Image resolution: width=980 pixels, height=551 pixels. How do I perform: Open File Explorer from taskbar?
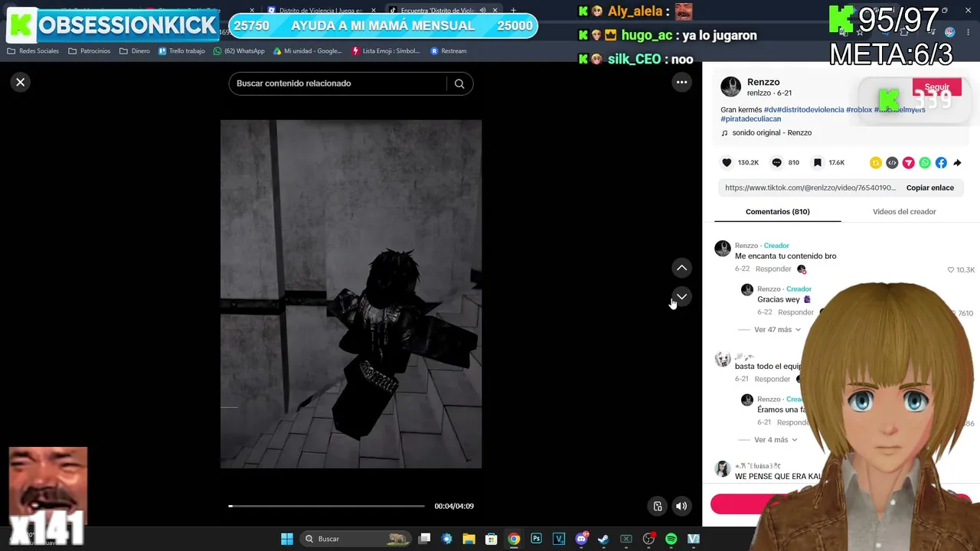point(469,539)
